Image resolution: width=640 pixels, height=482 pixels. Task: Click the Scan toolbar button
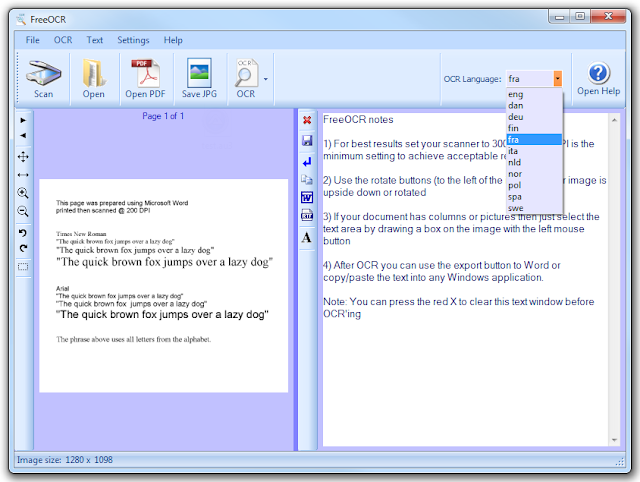click(x=43, y=79)
